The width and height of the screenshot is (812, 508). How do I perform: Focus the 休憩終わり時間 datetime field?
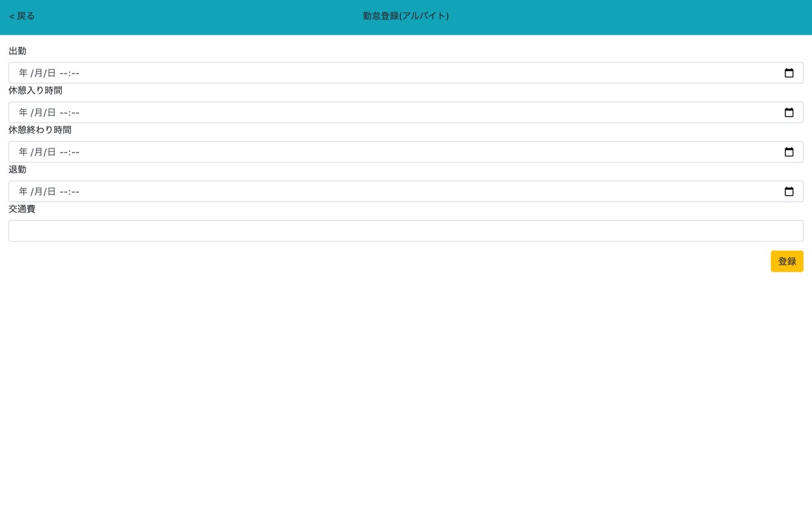(x=406, y=152)
